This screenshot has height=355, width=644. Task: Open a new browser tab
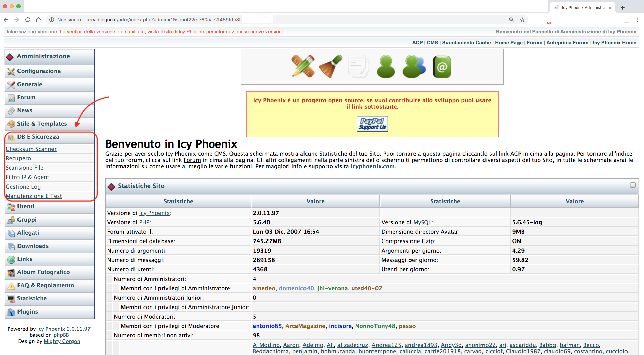(x=623, y=7)
